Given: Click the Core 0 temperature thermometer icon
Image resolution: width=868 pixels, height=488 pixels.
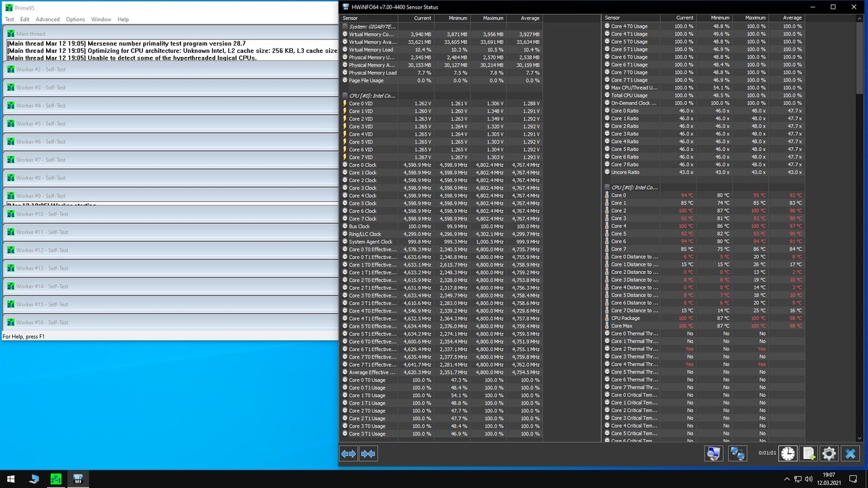Looking at the screenshot, I should 606,195.
